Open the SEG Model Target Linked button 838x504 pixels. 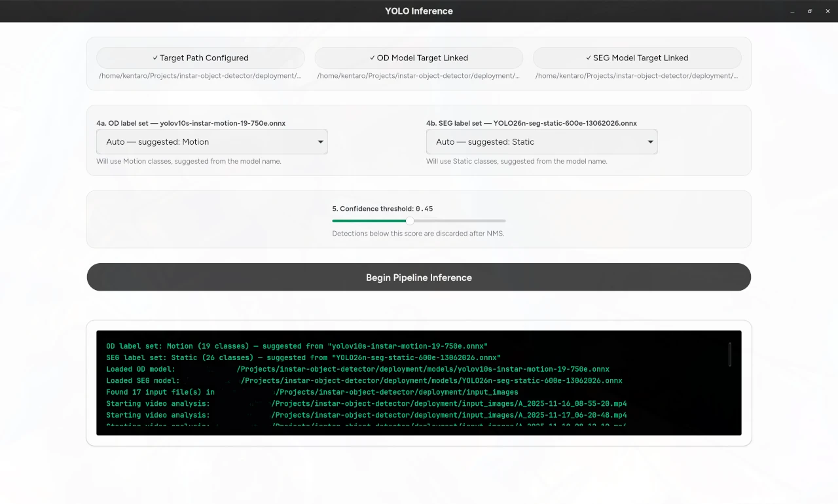(637, 58)
